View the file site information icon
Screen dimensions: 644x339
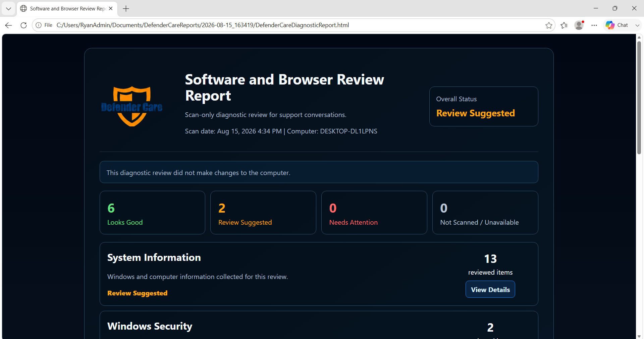coord(39,25)
